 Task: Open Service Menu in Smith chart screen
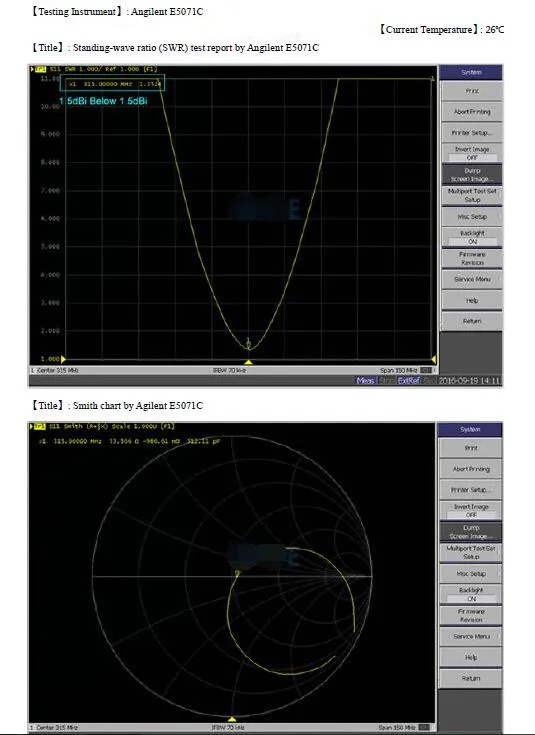[x=471, y=637]
